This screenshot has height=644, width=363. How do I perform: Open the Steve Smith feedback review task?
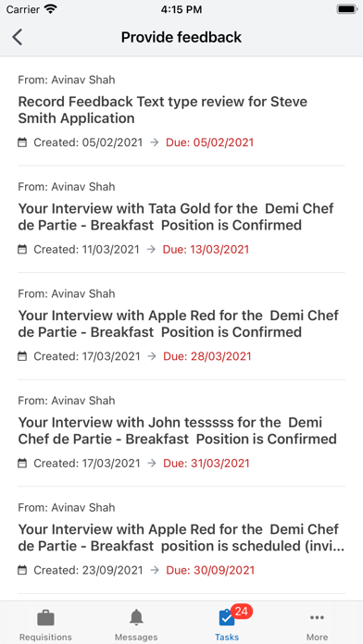point(181,111)
